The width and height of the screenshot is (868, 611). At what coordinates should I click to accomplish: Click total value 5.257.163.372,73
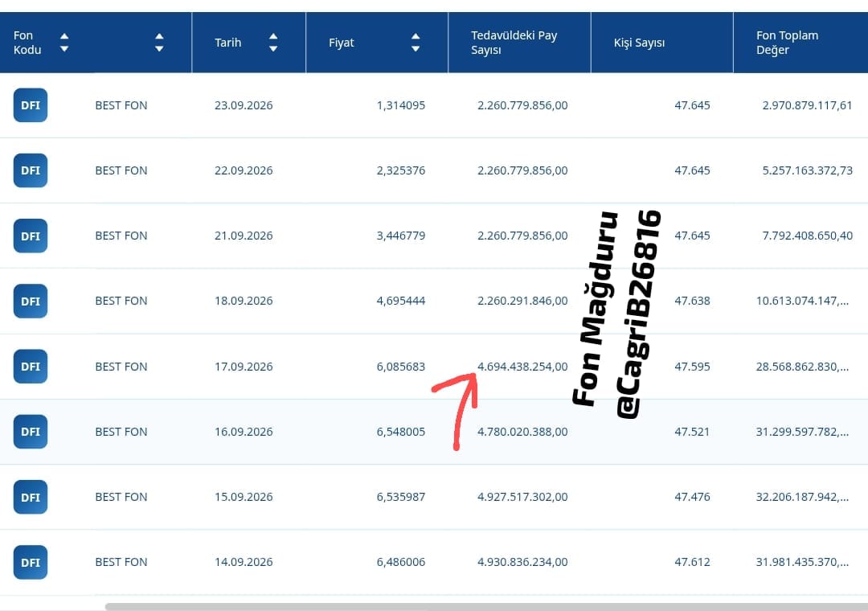807,170
